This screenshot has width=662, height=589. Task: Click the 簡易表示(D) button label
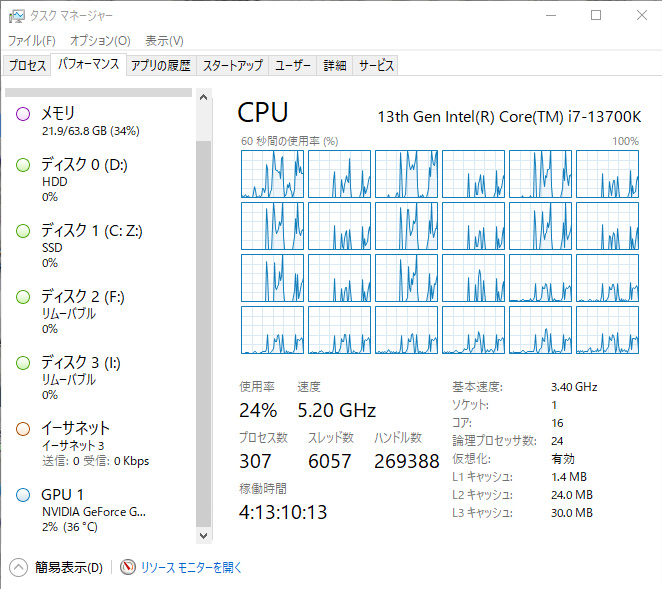point(69,567)
